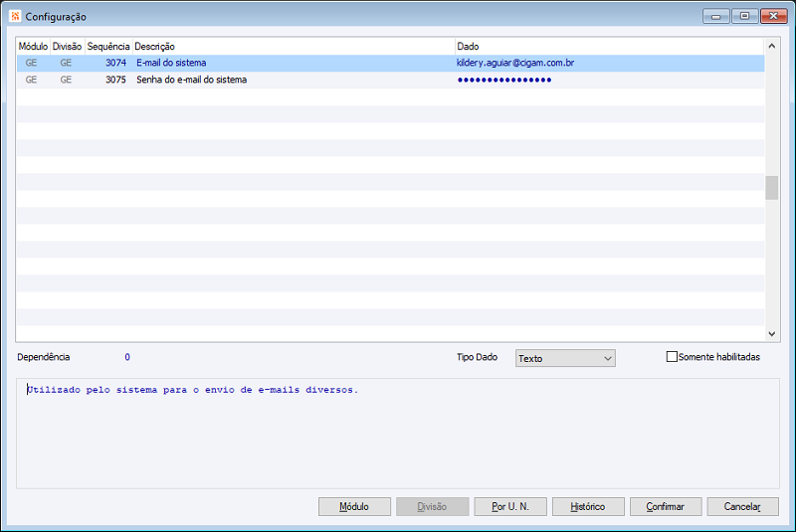Screen dimensions: 796x532
Task: Sort by the Módulo column header
Action: 33,46
